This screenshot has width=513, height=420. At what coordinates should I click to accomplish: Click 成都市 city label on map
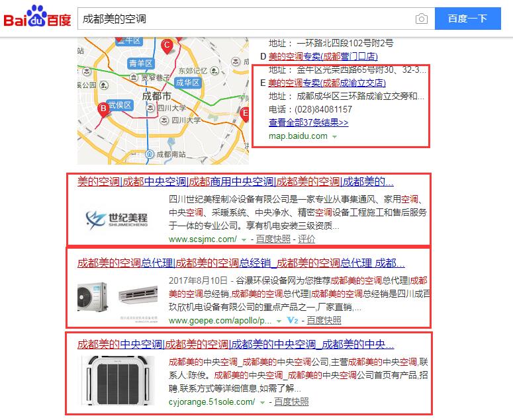[x=157, y=96]
